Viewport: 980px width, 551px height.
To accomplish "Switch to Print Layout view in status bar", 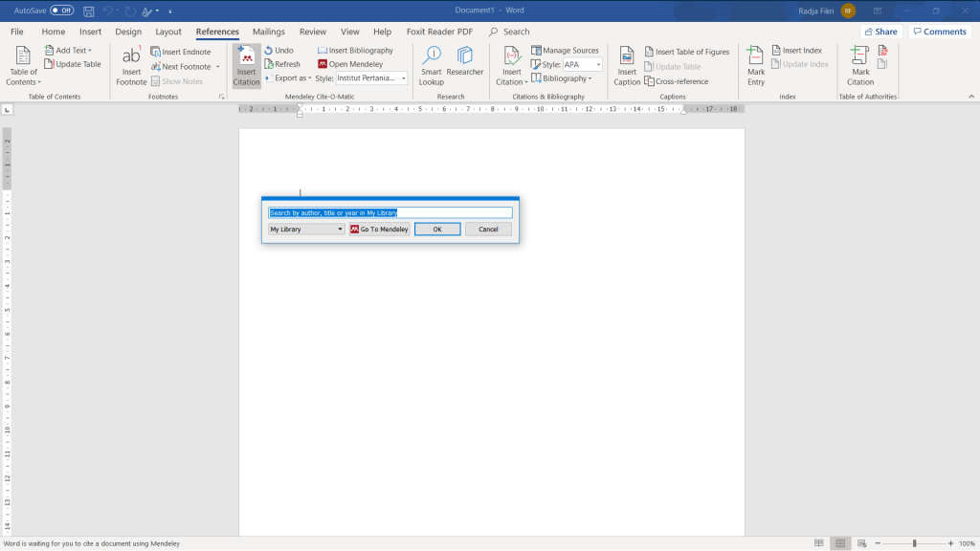I will (x=840, y=543).
